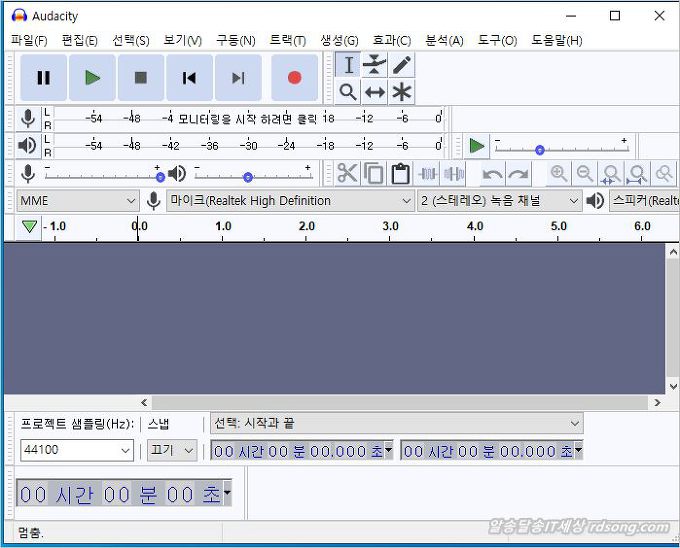
Task: Click the Redo arrow icon
Action: tap(519, 173)
